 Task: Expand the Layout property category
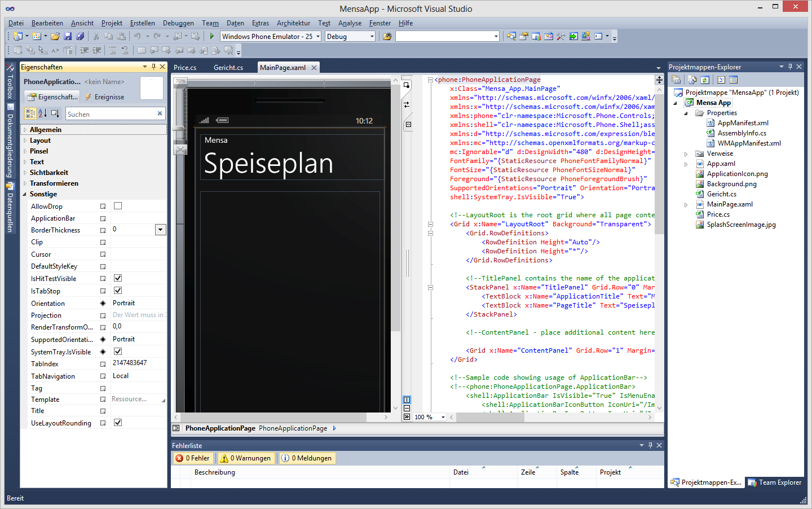25,141
